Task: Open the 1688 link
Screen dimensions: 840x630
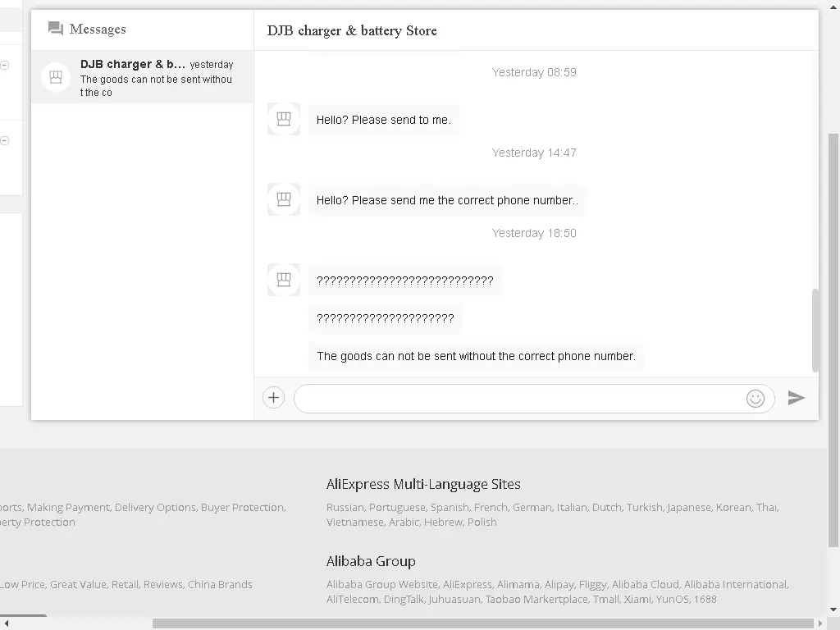Action: pyautogui.click(x=705, y=600)
